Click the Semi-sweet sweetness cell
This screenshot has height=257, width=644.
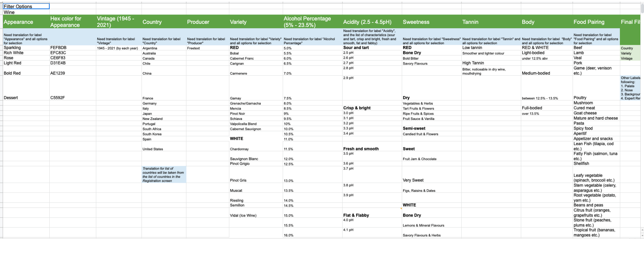coord(414,128)
